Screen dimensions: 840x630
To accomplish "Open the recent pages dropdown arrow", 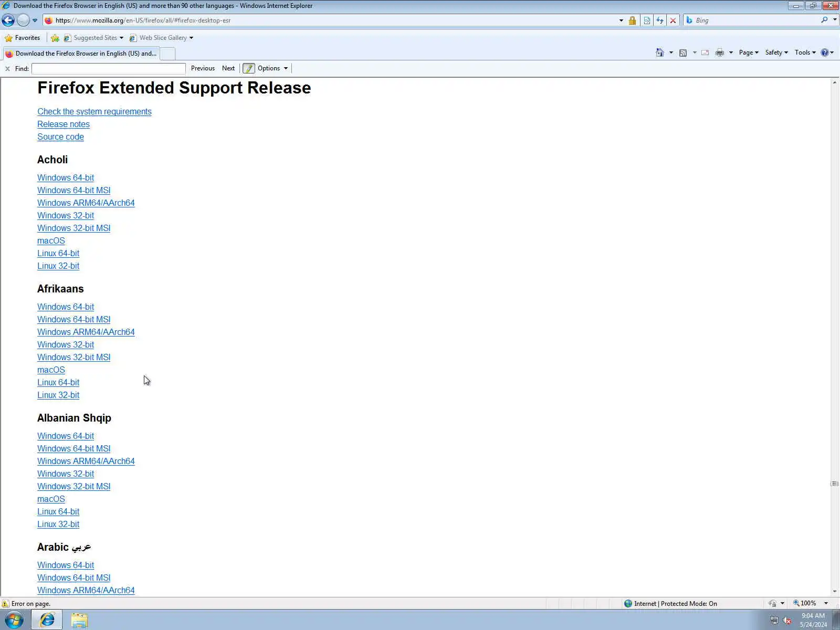I will point(35,20).
